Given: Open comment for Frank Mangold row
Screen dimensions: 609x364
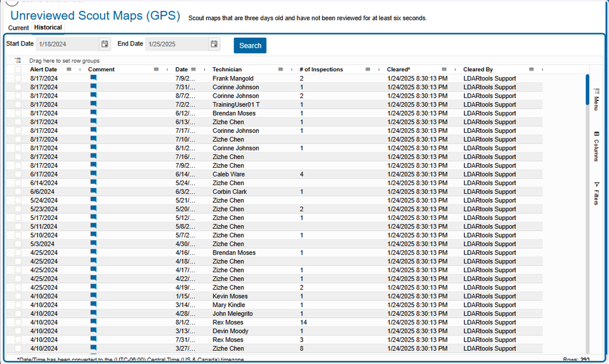Looking at the screenshot, I should pos(93,78).
